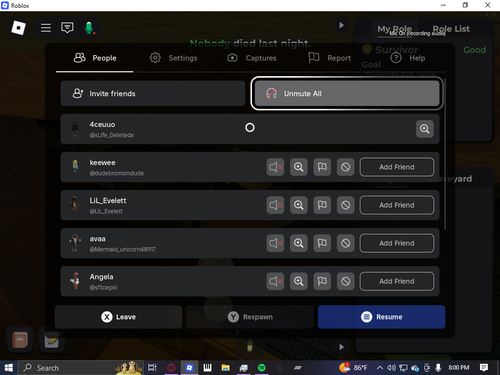
Task: Unmute Angela's voice
Action: tap(275, 281)
